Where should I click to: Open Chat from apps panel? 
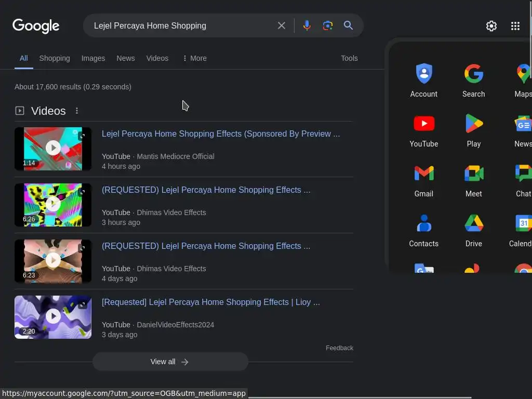pyautogui.click(x=523, y=180)
